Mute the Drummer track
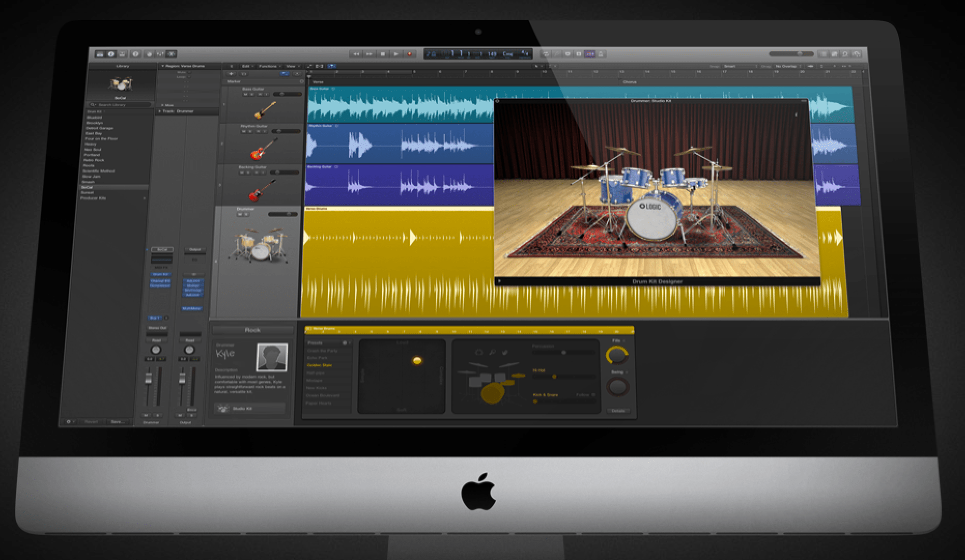The image size is (965, 560). click(x=240, y=214)
